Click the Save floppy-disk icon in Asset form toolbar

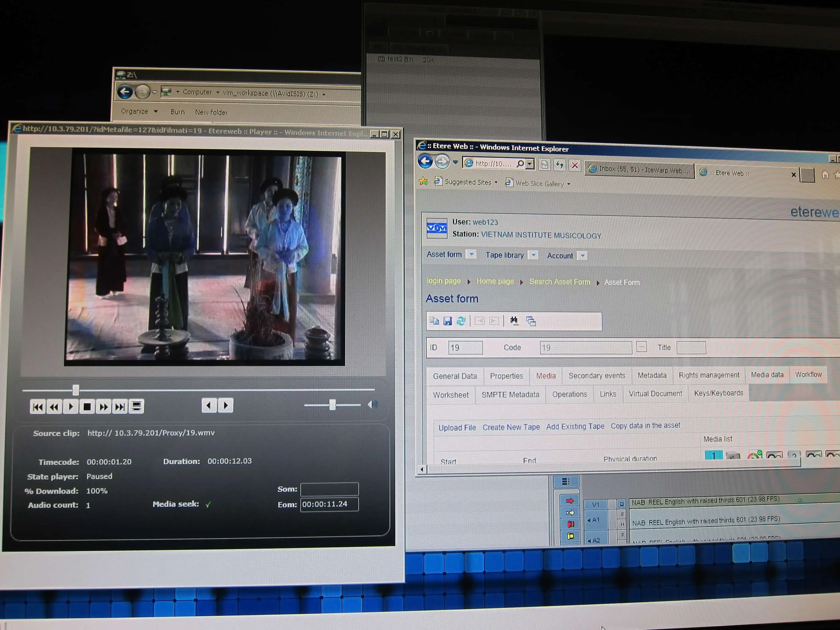[x=448, y=321]
